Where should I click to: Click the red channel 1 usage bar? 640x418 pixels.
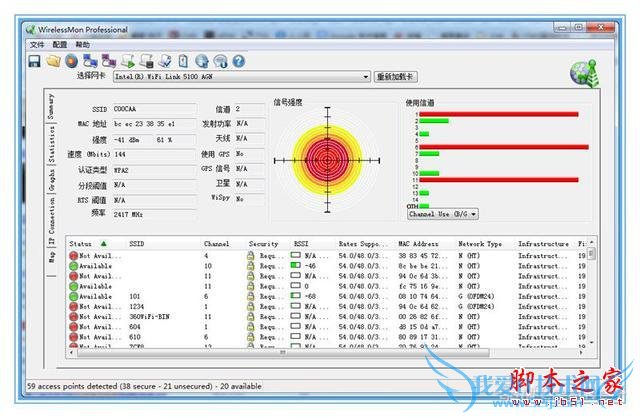[x=499, y=114]
